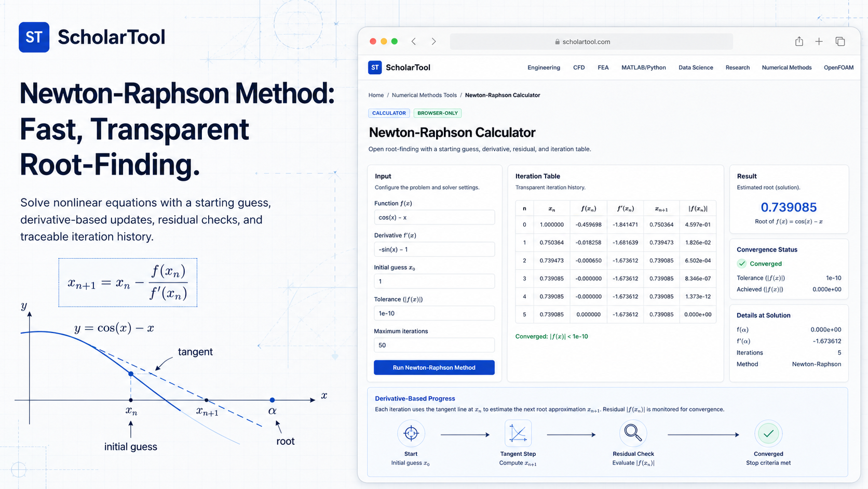Click the ScholarTool site name in header
Image resolution: width=868 pixels, height=489 pixels.
pyautogui.click(x=408, y=68)
